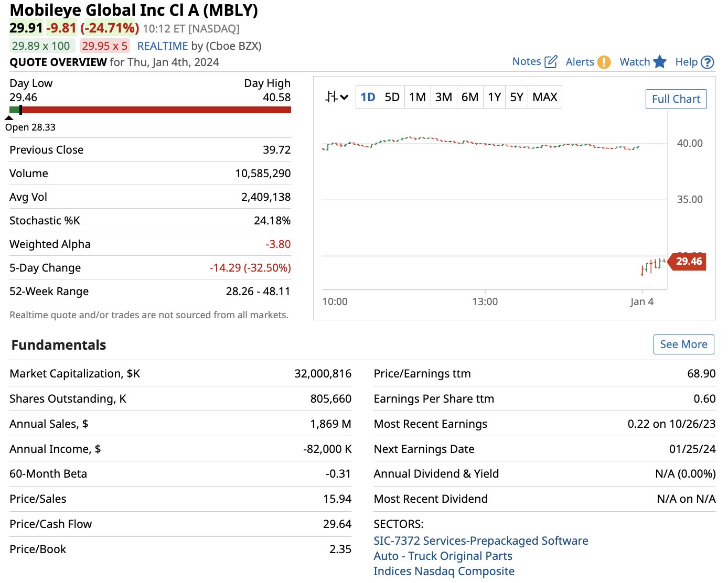Click Price/Cash Flow value 29.64
728x583 pixels.
tap(337, 524)
